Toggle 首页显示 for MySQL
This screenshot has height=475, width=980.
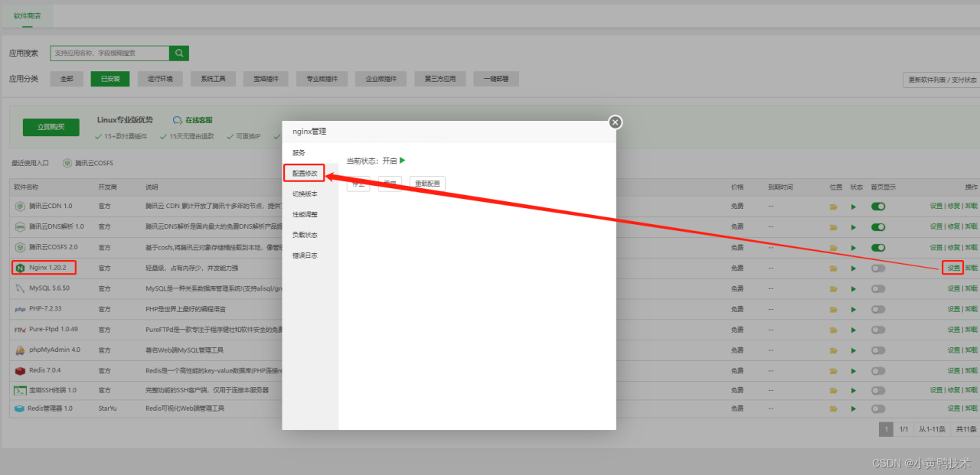[878, 288]
